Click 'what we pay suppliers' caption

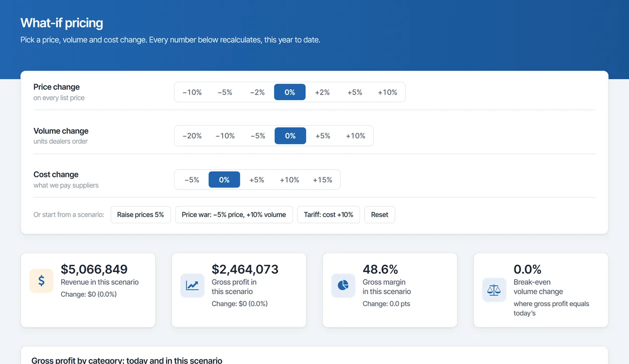tap(66, 186)
